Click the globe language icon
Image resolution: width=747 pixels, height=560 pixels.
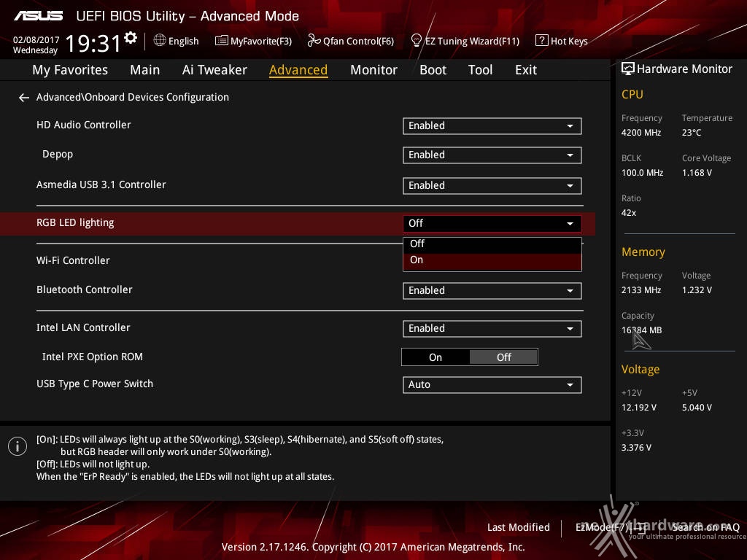coord(160,41)
